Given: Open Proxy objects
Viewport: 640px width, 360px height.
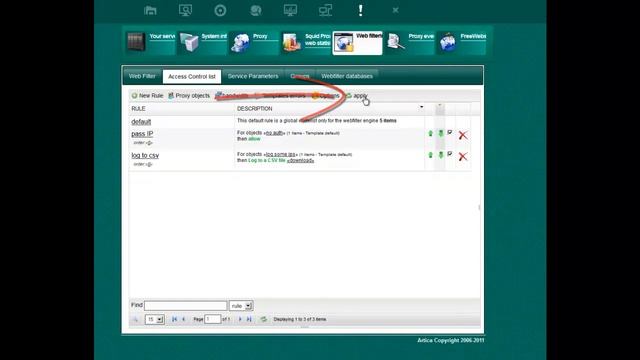Looking at the screenshot, I should tap(189, 96).
